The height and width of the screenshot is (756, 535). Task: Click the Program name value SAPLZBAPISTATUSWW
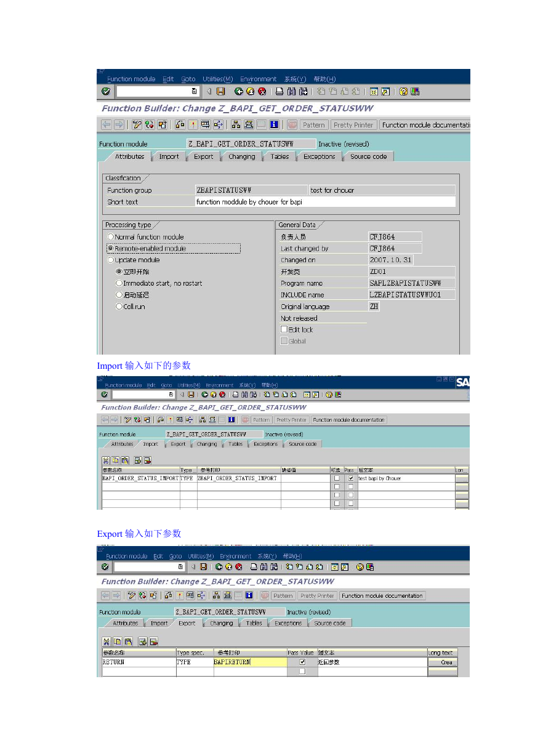pyautogui.click(x=412, y=283)
